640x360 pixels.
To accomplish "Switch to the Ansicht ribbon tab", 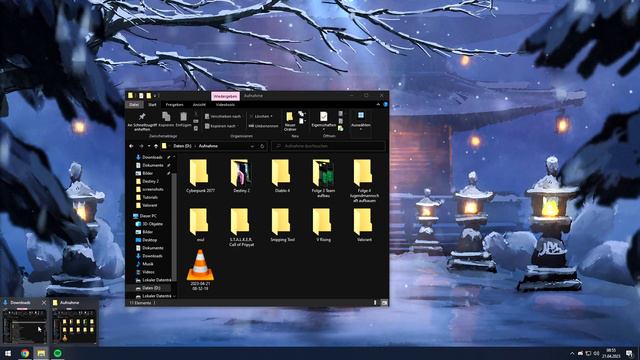I will point(199,105).
